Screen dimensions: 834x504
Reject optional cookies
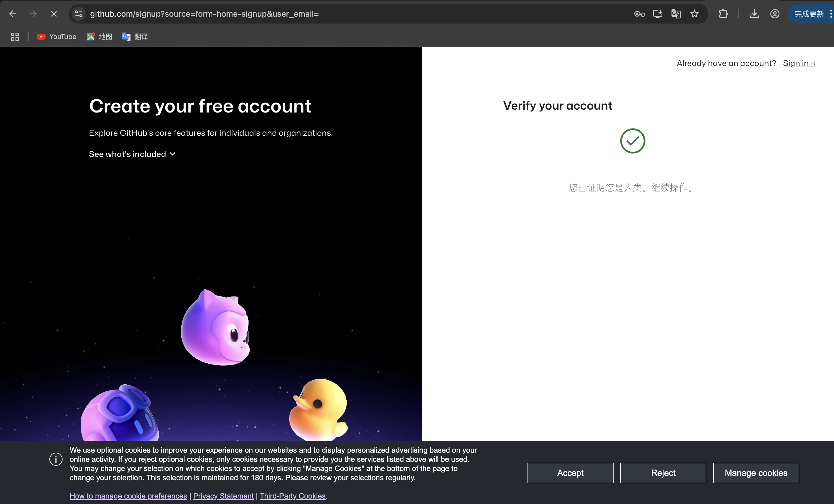pos(663,473)
